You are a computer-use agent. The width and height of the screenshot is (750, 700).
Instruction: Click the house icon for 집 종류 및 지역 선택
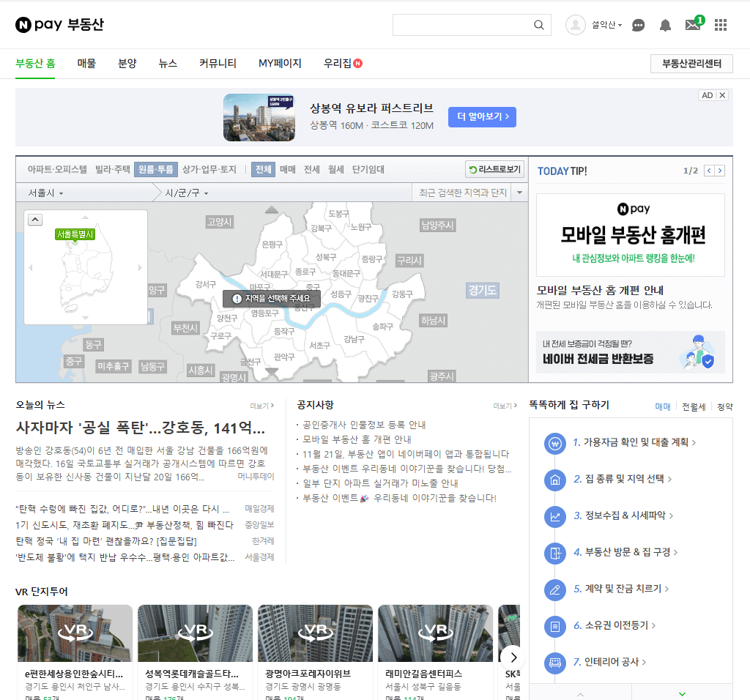(x=554, y=481)
